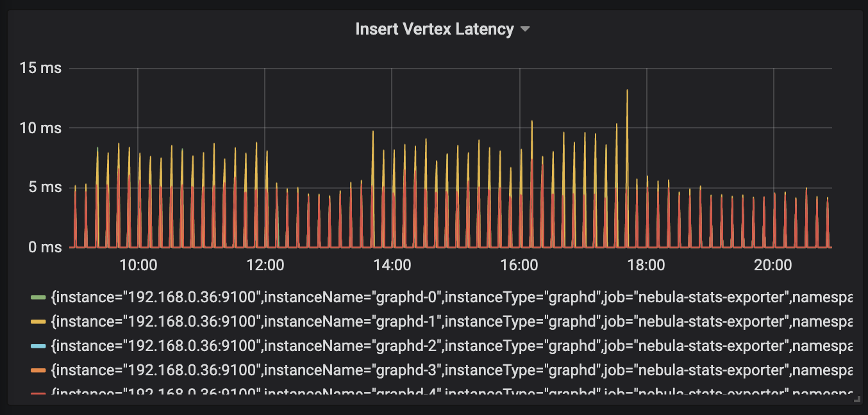Open the Insert Vertex Latency panel title menu
This screenshot has height=415, width=868.
[434, 29]
